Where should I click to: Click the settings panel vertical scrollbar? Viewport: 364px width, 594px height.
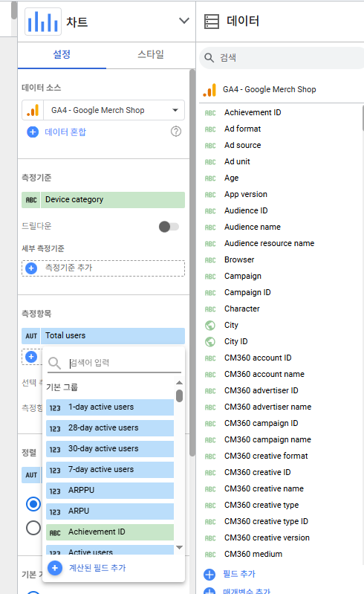click(x=192, y=263)
